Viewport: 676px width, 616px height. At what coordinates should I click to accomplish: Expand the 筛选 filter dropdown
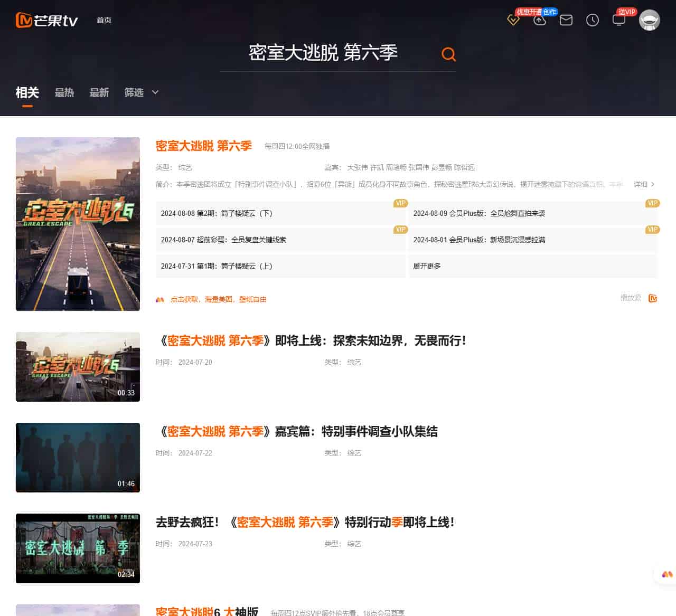141,92
